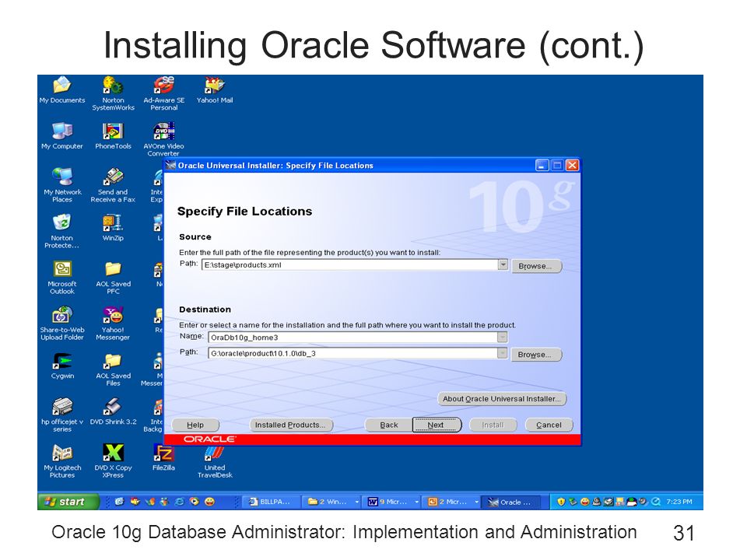Open Yahoo! Mail desktop icon
The height and width of the screenshot is (560, 747).
215,89
